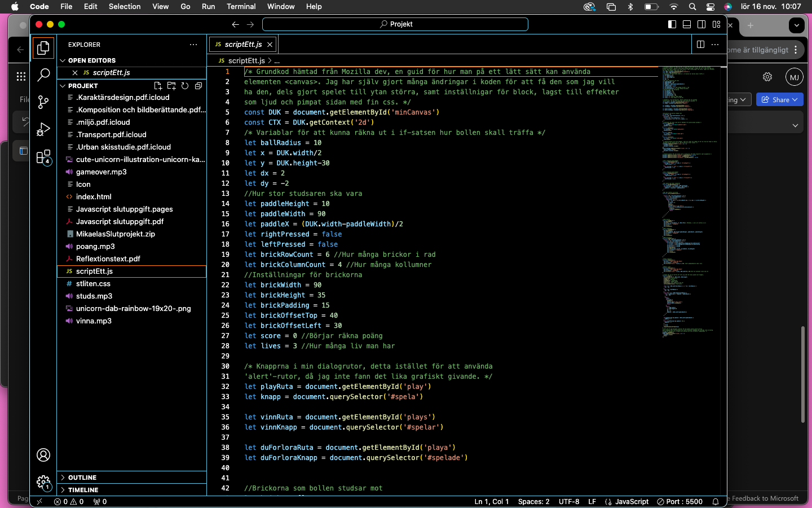Viewport: 812px width, 508px height.
Task: Change language mode from JavaScript
Action: coord(631,501)
